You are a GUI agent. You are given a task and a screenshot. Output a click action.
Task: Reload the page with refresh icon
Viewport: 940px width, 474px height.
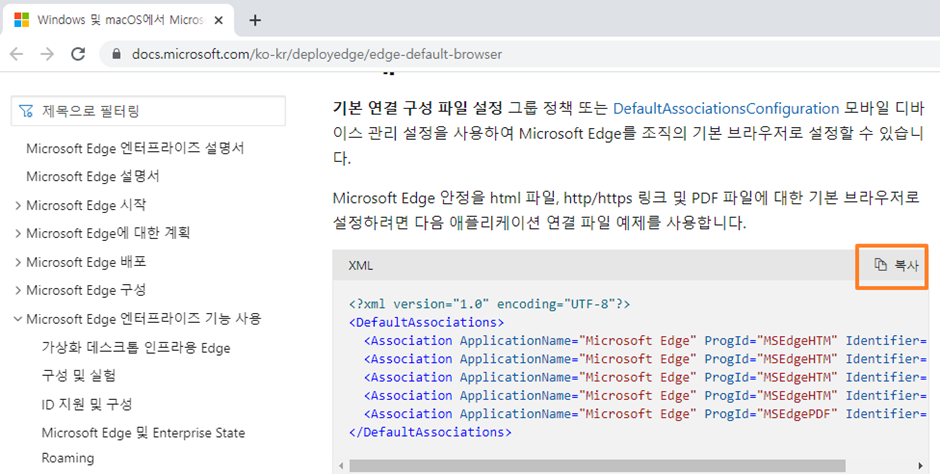pyautogui.click(x=78, y=54)
